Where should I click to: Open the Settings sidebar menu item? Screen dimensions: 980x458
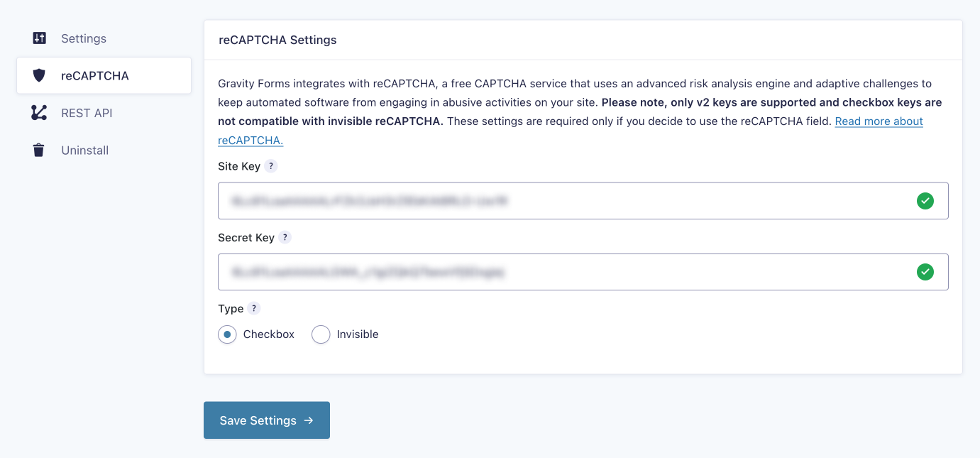pos(84,38)
